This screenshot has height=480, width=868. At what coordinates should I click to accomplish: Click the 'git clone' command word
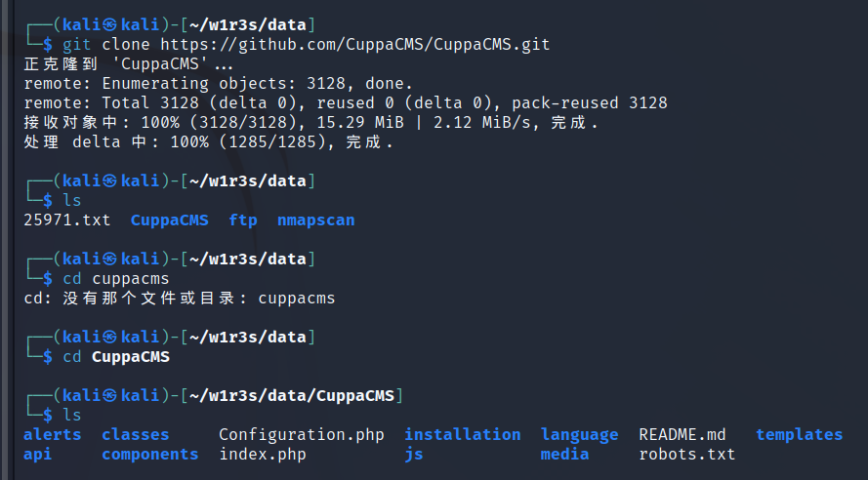pyautogui.click(x=106, y=45)
